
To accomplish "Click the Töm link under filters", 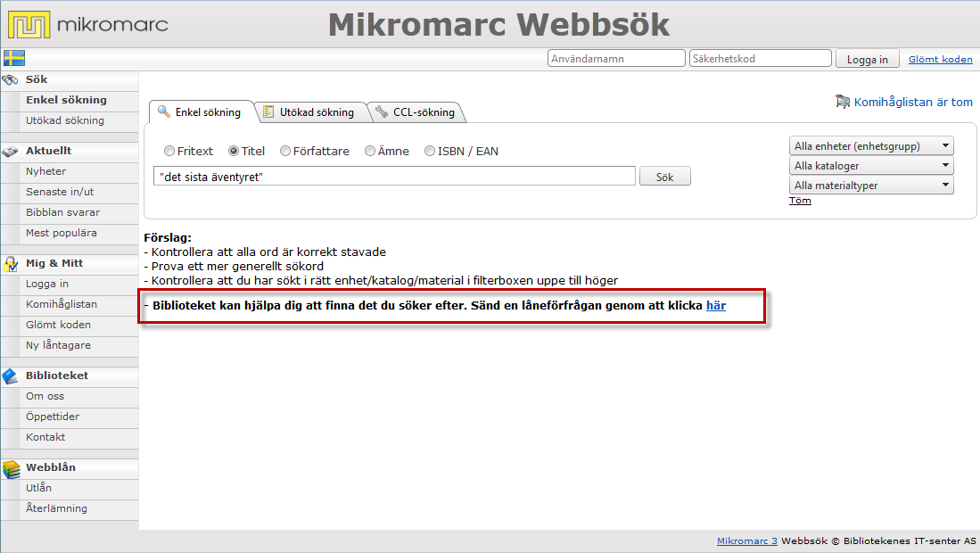I will (800, 201).
